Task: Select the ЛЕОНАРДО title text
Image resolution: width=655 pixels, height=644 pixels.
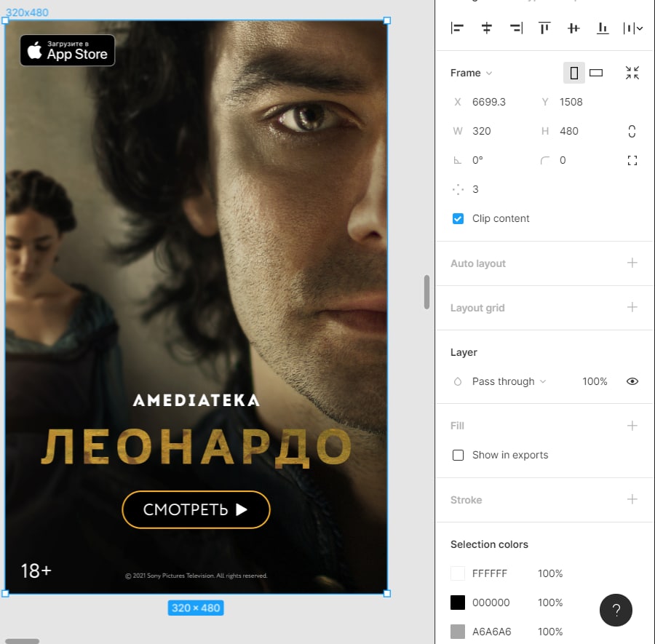Action: tap(196, 448)
